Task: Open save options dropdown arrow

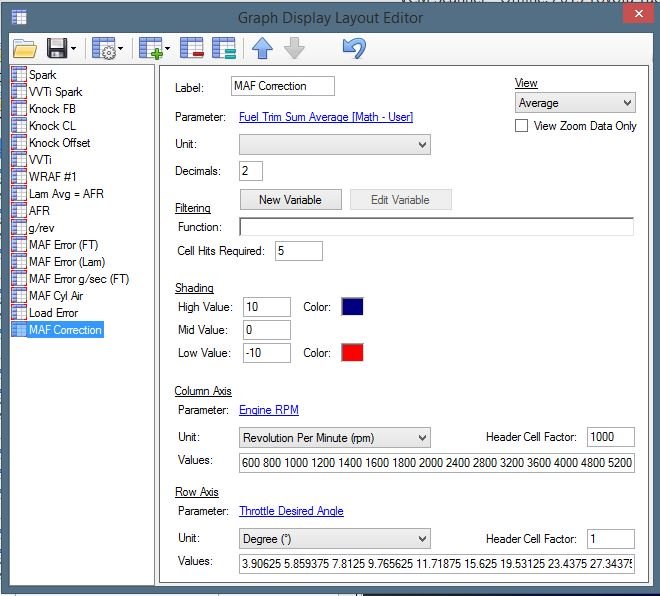Action: 74,48
